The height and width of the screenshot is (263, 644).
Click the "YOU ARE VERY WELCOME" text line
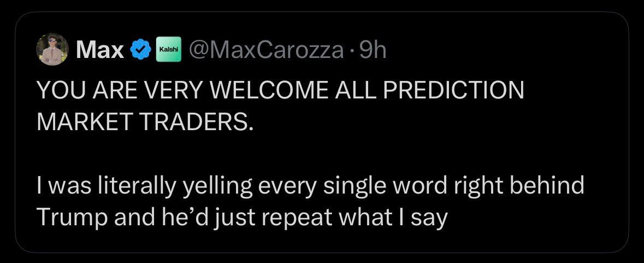191,90
